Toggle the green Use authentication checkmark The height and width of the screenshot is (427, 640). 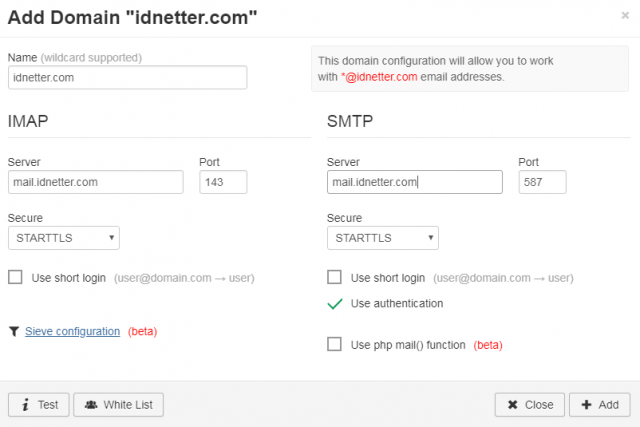pyautogui.click(x=335, y=304)
